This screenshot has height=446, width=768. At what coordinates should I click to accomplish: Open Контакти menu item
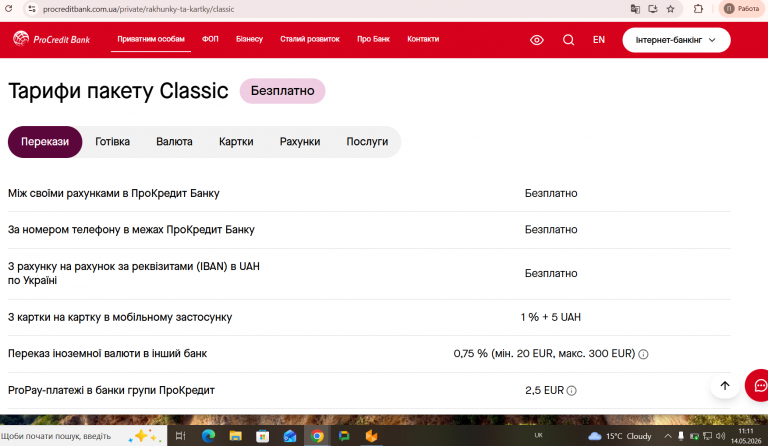423,39
